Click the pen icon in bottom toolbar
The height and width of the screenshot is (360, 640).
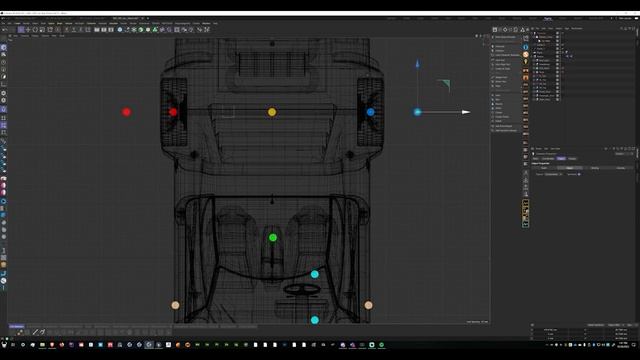pos(35,332)
